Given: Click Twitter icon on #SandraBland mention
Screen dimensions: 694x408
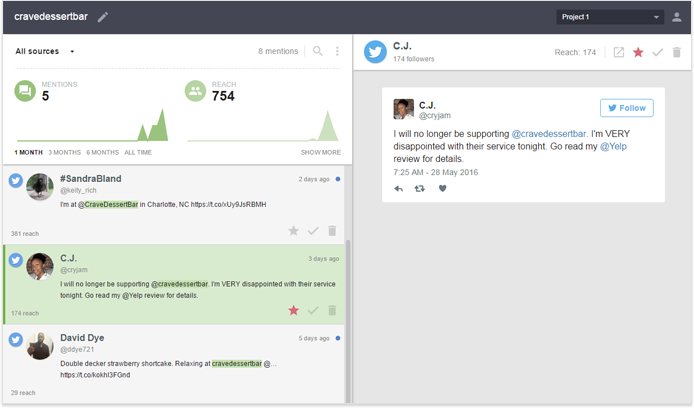Looking at the screenshot, I should click(16, 181).
